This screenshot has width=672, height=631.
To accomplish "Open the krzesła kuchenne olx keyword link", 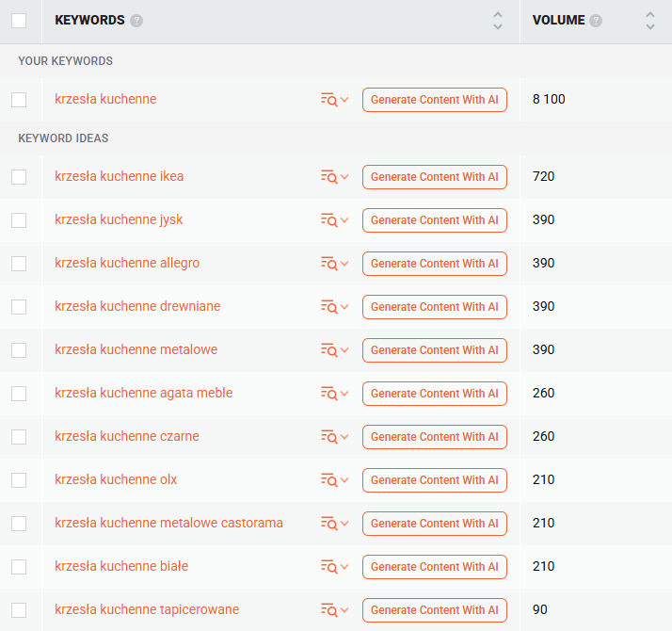I will pyautogui.click(x=116, y=479).
